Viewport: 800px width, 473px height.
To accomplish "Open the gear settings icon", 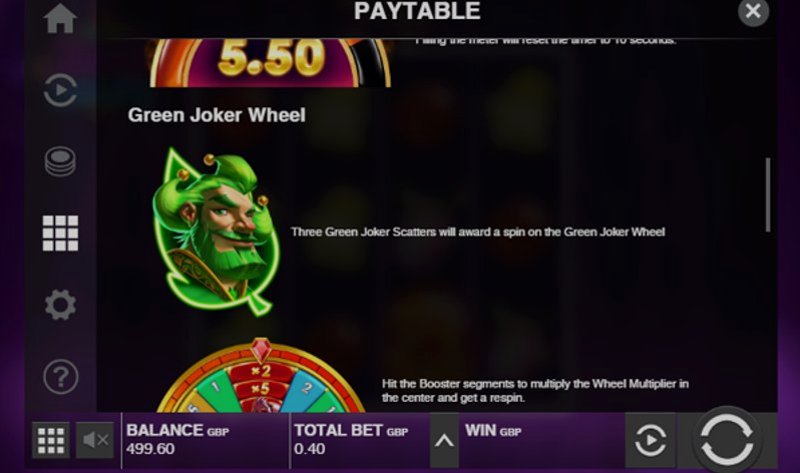I will 60,305.
